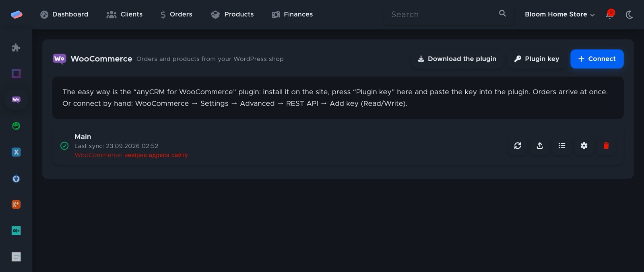Click Download the plugin button

pos(457,59)
